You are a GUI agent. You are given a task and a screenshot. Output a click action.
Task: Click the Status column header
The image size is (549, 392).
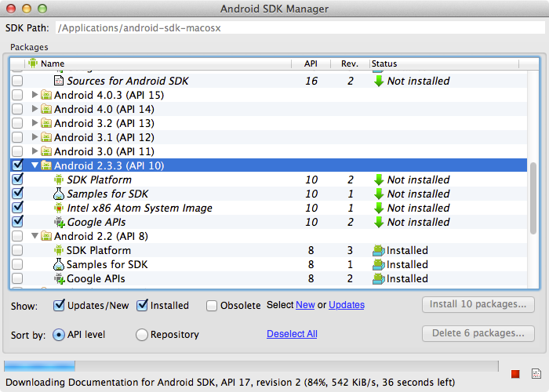point(444,64)
